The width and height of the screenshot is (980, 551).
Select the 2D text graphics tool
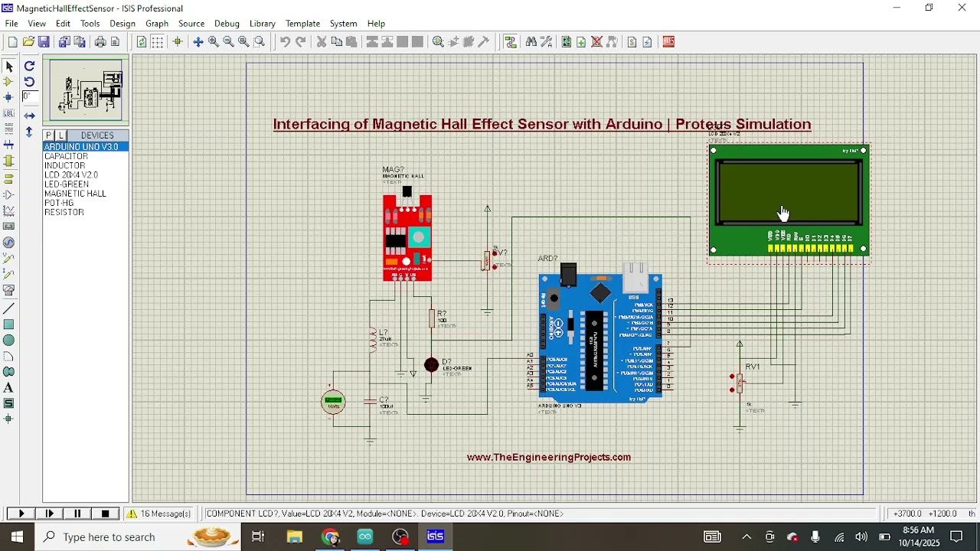pyautogui.click(x=9, y=388)
